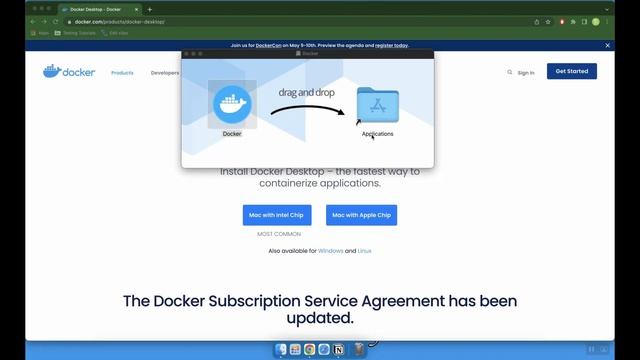The height and width of the screenshot is (360, 640).
Task: Click the red extension icon in toolbar
Action: pos(562,22)
